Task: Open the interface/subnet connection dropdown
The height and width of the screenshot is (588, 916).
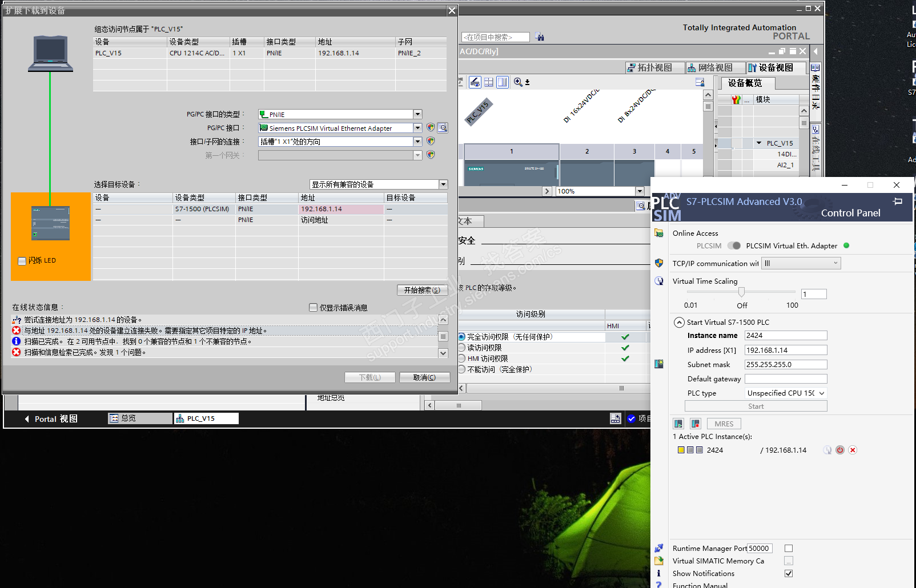Action: [x=417, y=141]
